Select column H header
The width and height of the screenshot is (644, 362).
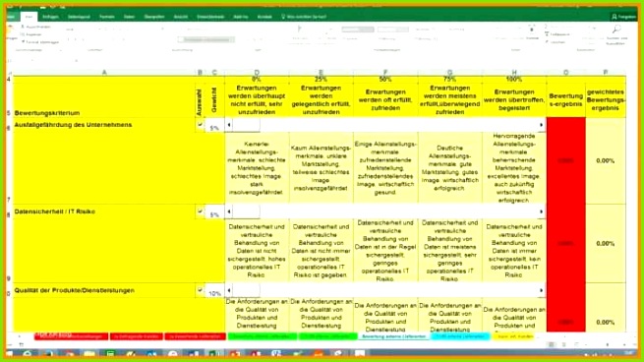[x=514, y=73]
